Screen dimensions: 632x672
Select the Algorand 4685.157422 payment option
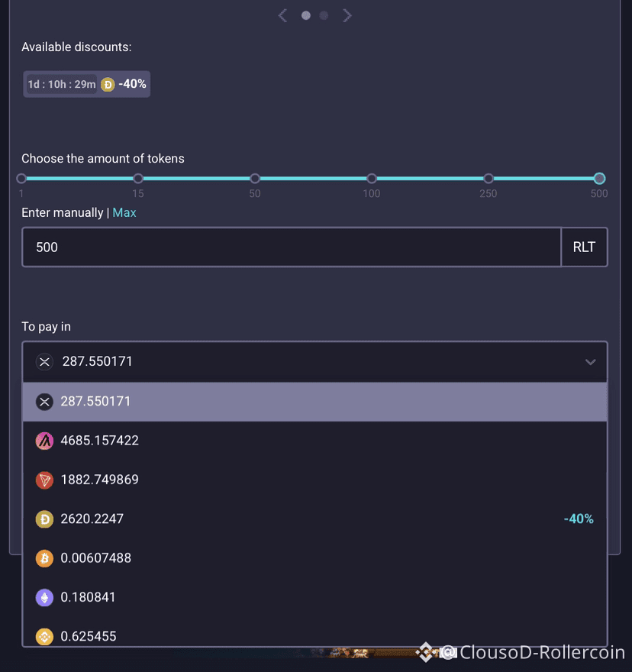pyautogui.click(x=314, y=441)
